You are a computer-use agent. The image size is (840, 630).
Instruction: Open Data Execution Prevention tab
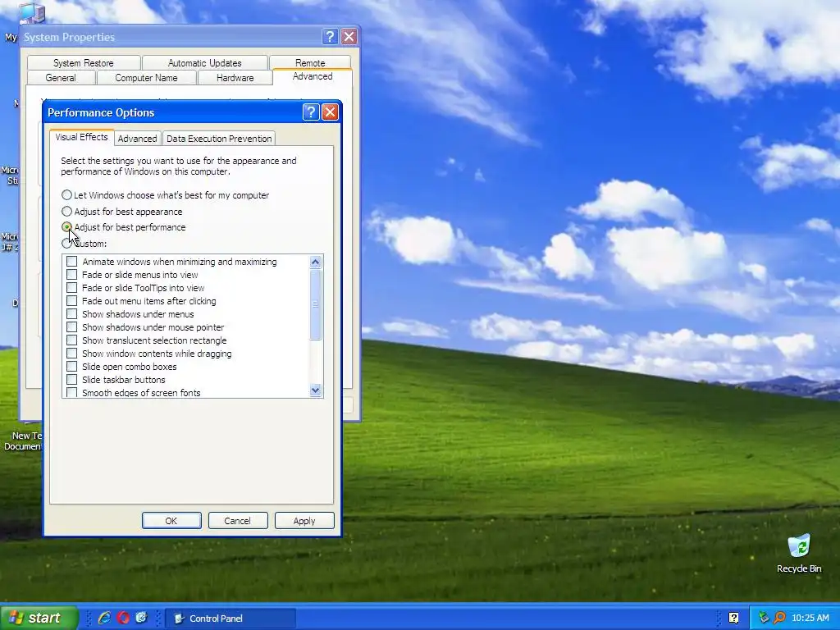coord(219,138)
